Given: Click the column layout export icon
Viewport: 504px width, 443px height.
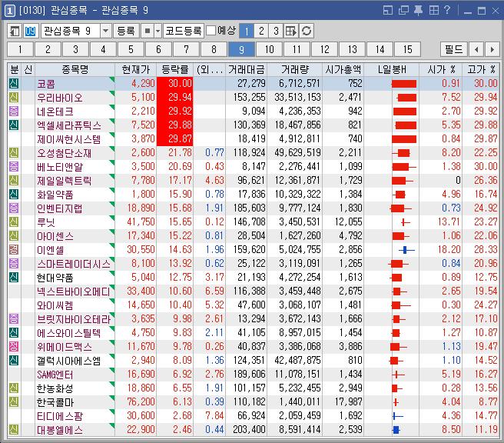Looking at the screenshot, I should pos(291,32).
